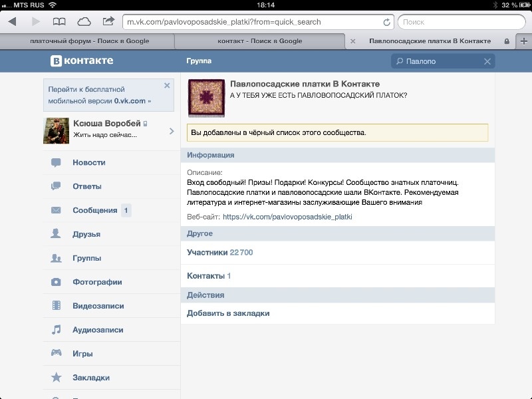Click the unread messages badge 1
Screen dimensions: 532x399
(x=126, y=210)
